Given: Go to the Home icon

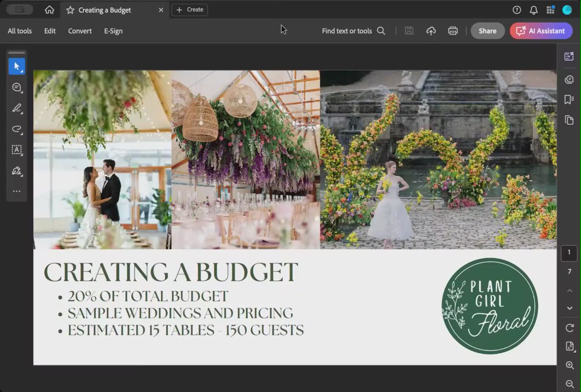Looking at the screenshot, I should (50, 10).
